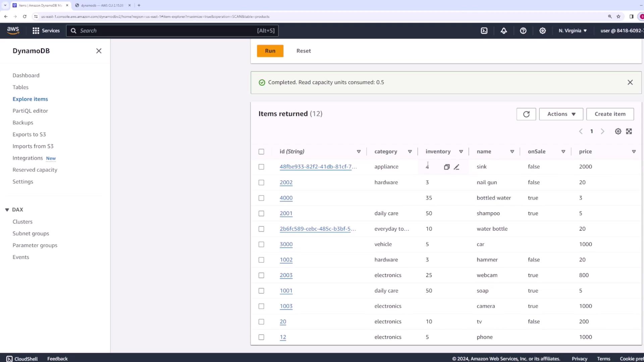The image size is (644, 362).
Task: Open PartiQL editor in the sidebar
Action: tap(30, 111)
